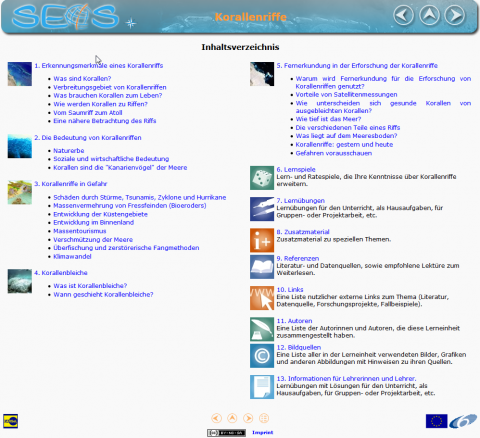The width and height of the screenshot is (480, 438).
Task: Open link Gefahren vorausschauen
Action: click(334, 153)
